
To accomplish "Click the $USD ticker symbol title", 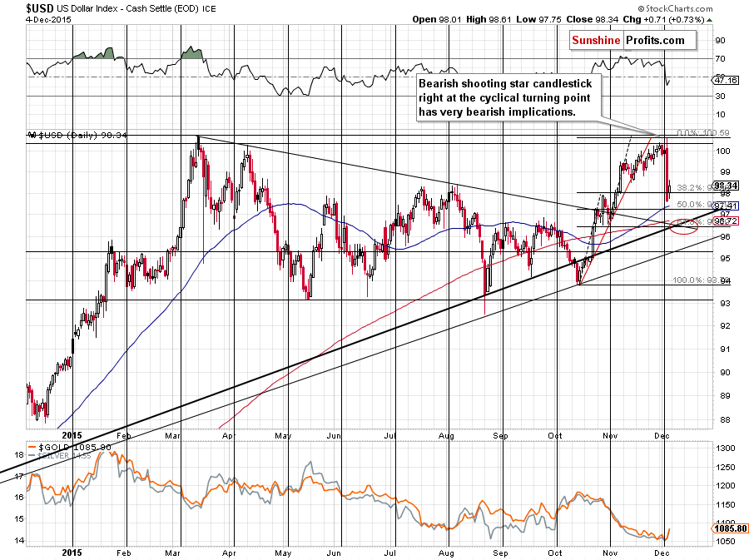I will [40, 8].
